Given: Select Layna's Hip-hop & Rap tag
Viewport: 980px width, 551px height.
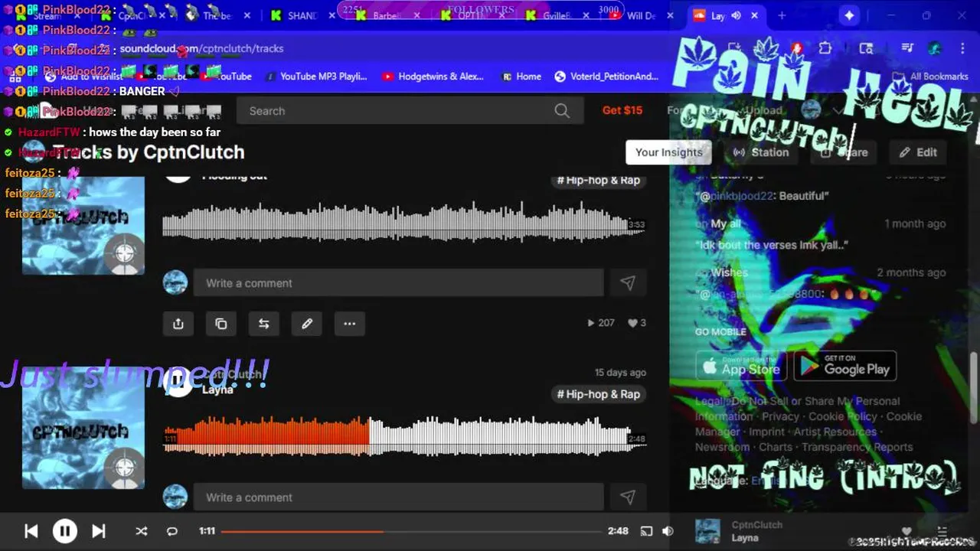Looking at the screenshot, I should pyautogui.click(x=598, y=394).
